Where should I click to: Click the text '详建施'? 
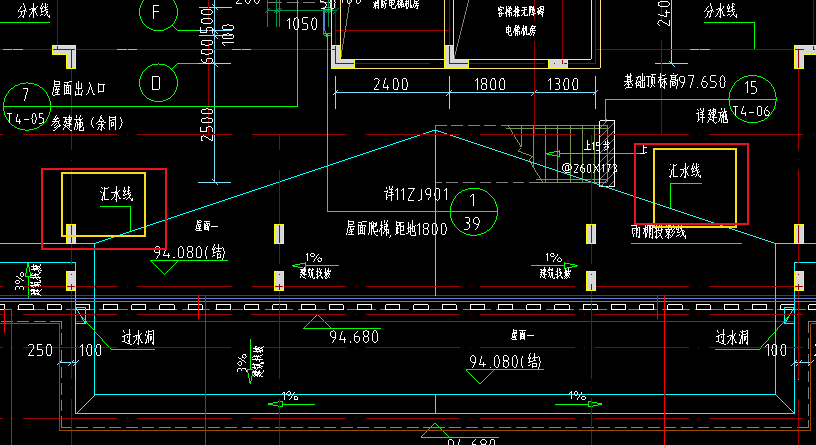pyautogui.click(x=712, y=116)
